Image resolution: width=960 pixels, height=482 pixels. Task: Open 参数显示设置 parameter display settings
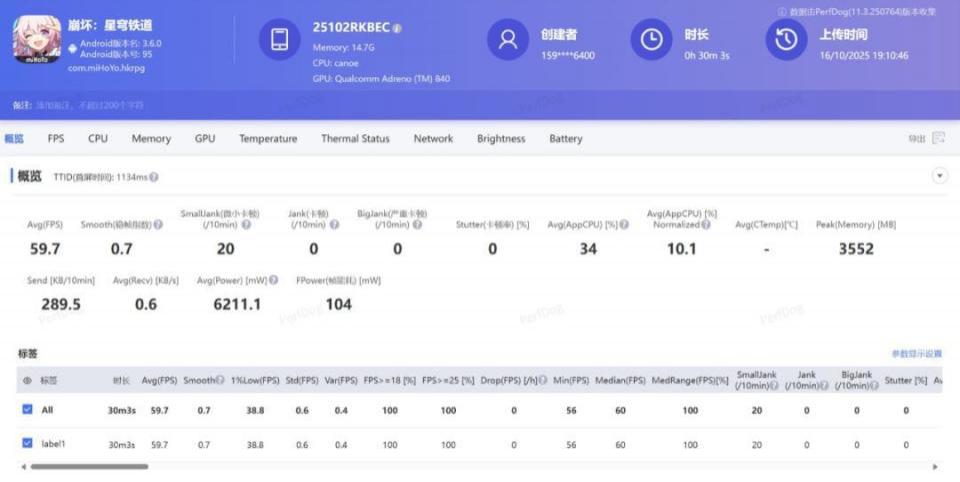pyautogui.click(x=916, y=354)
